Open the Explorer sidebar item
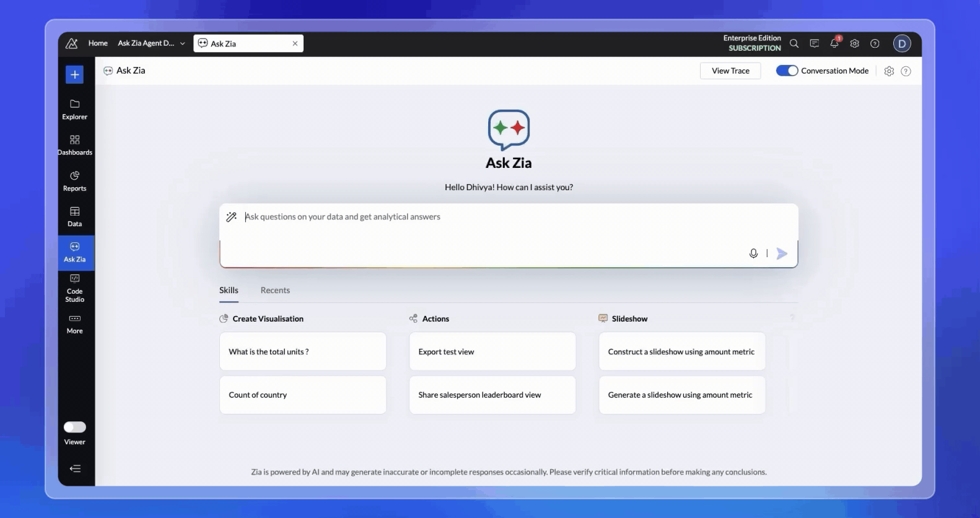 [75, 109]
